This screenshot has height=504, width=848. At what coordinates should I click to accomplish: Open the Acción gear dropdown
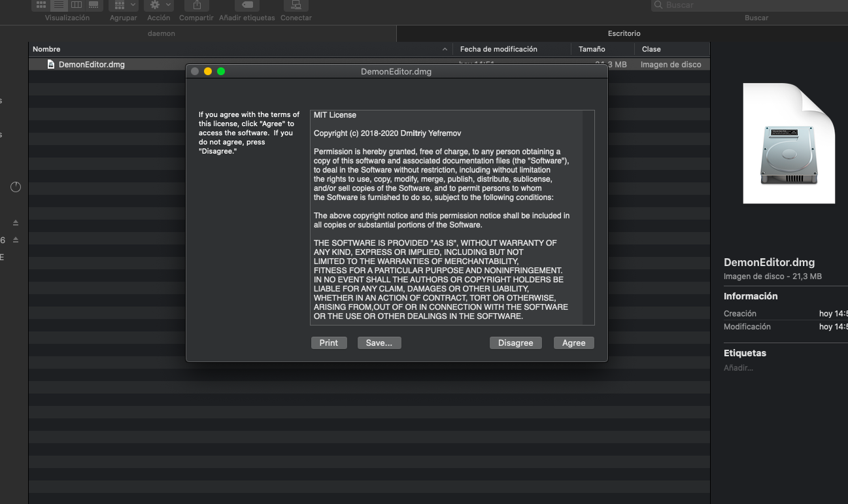point(159,5)
